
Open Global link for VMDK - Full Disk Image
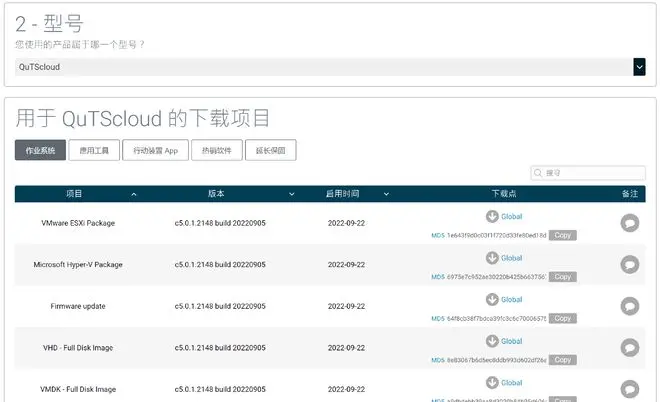point(511,383)
